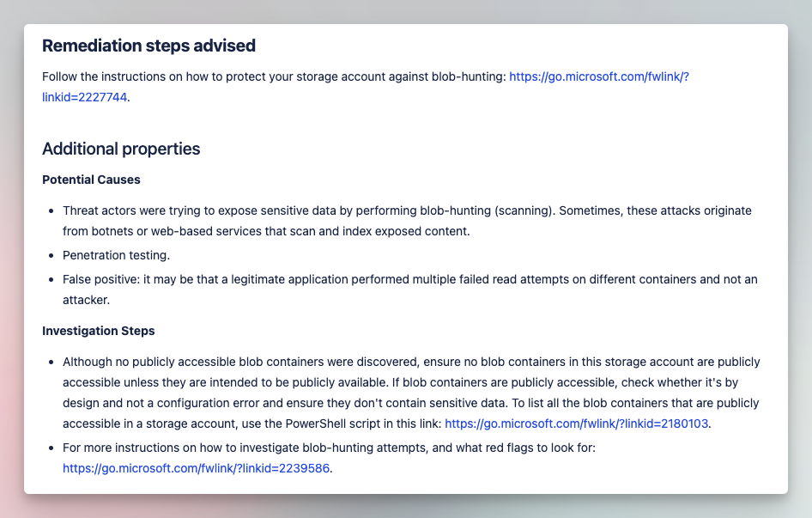Click the word "botnets" in the first cause
Image resolution: width=812 pixels, height=518 pixels.
112,231
